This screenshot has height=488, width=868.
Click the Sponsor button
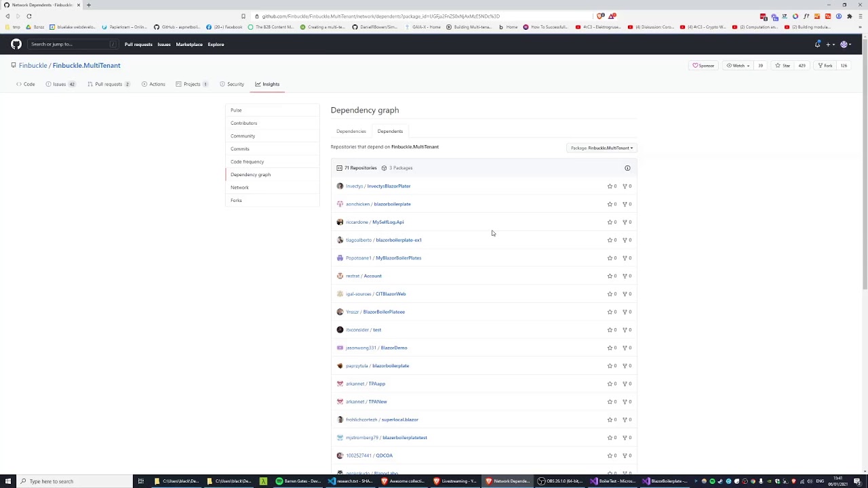(703, 66)
